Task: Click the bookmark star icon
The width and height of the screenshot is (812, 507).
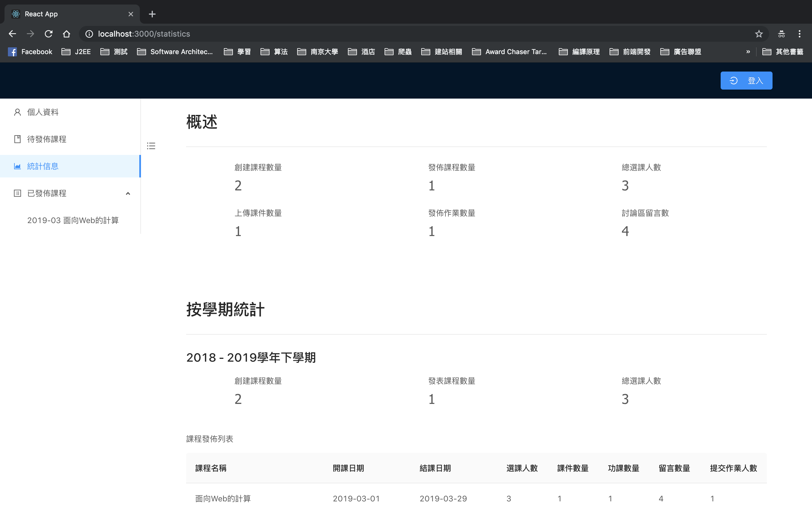Action: (759, 34)
